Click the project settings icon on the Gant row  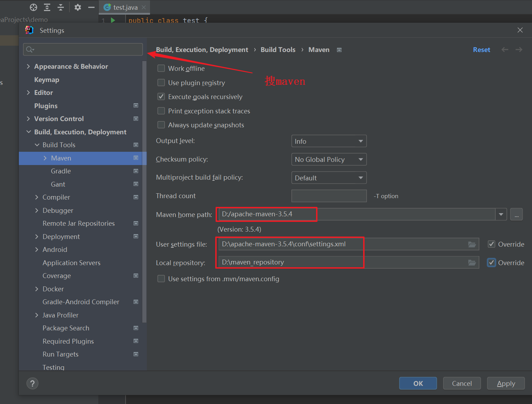[136, 184]
